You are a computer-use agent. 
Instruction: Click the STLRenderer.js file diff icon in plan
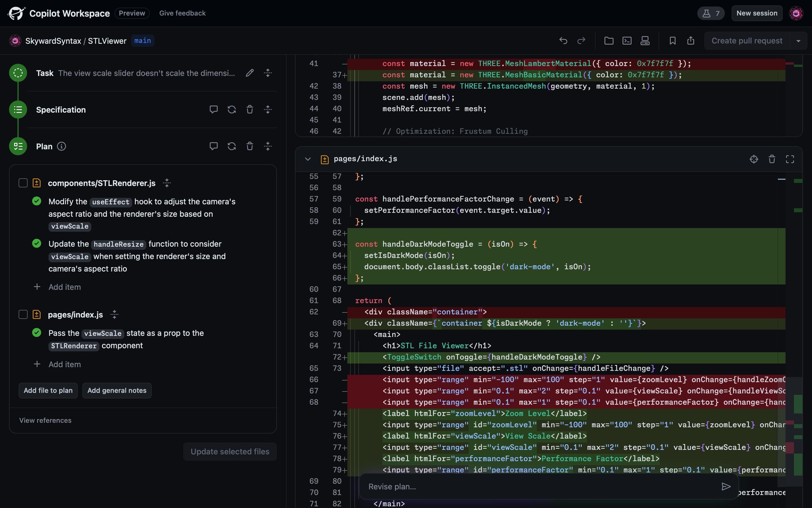pyautogui.click(x=37, y=183)
